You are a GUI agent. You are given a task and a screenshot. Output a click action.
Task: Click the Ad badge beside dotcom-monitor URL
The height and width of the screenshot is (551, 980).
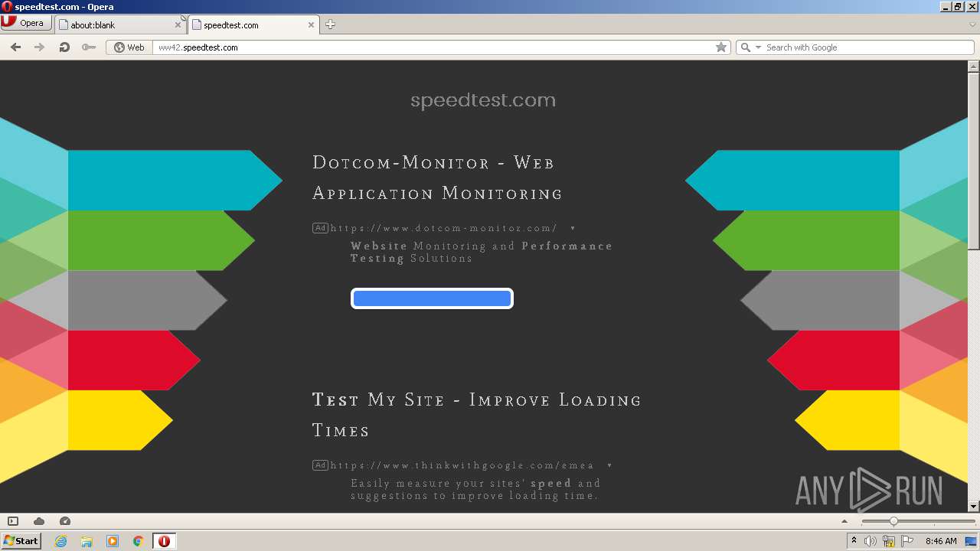pyautogui.click(x=320, y=228)
